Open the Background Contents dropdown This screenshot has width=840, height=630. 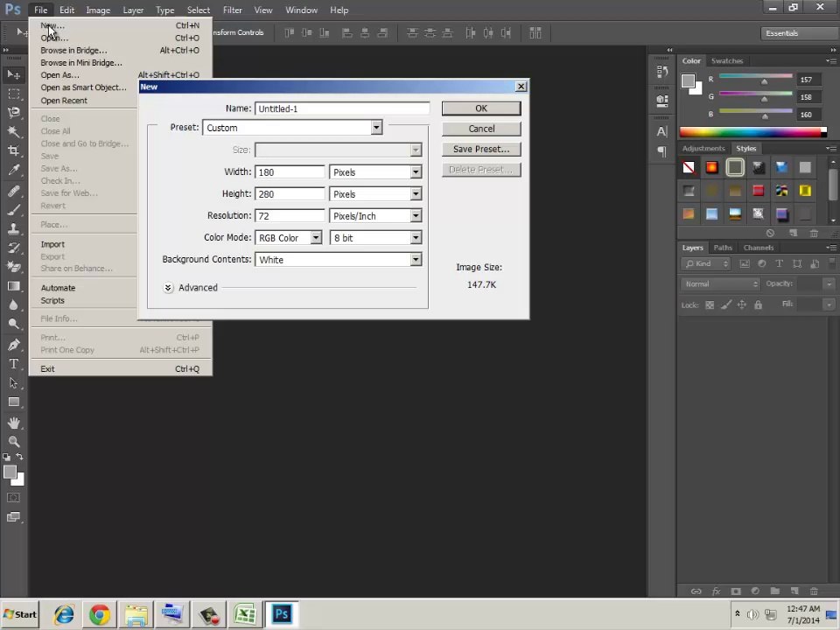click(x=416, y=259)
